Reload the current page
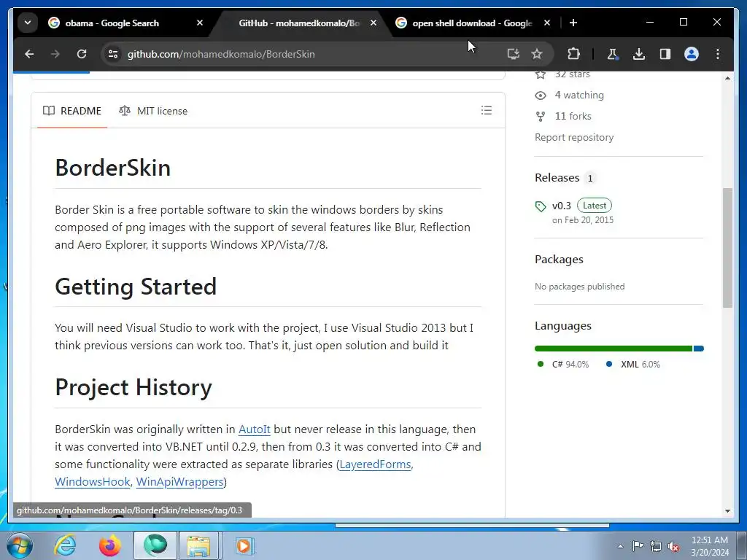This screenshot has height=560, width=747. pos(82,54)
